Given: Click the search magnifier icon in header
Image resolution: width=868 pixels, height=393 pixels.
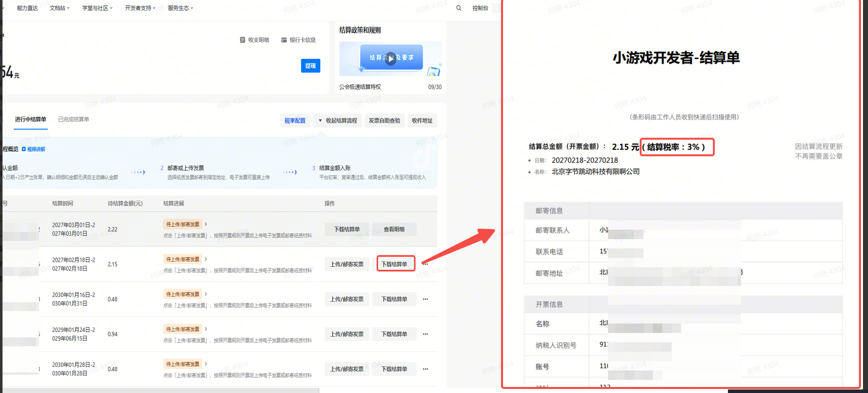Looking at the screenshot, I should [458, 8].
